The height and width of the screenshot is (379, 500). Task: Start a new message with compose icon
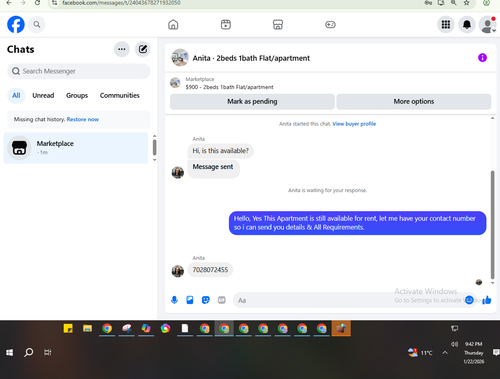tap(143, 49)
